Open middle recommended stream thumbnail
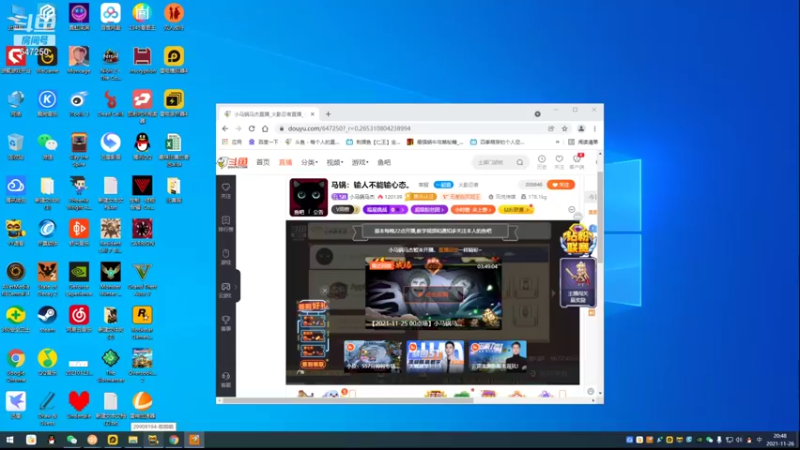This screenshot has width=800, height=450. point(435,356)
